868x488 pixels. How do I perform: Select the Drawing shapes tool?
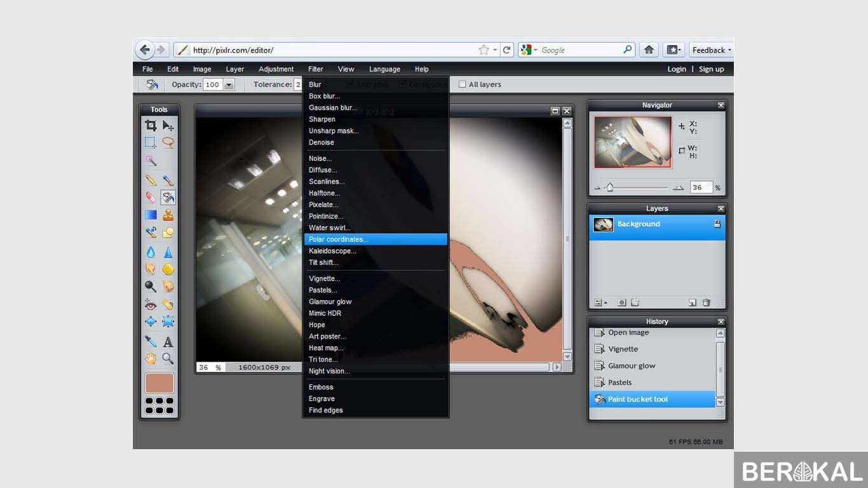point(168,233)
